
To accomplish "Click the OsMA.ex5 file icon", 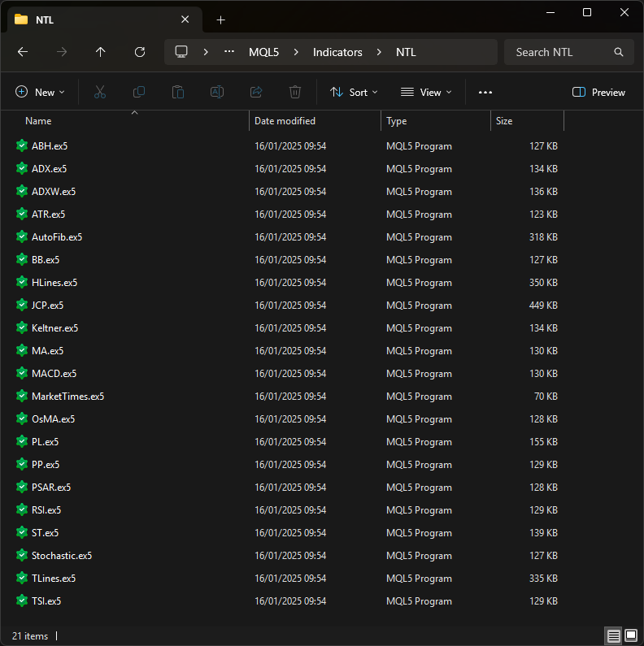I will [22, 418].
